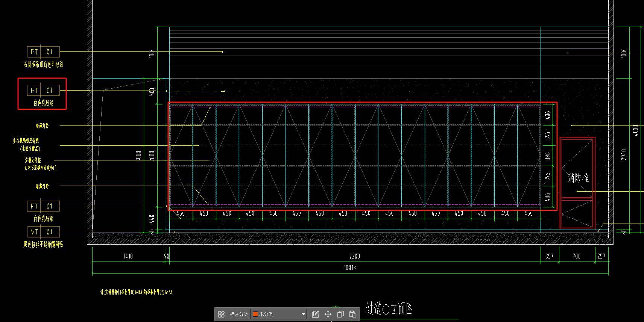Click the 标注分类 label in toolbar

coord(239,314)
